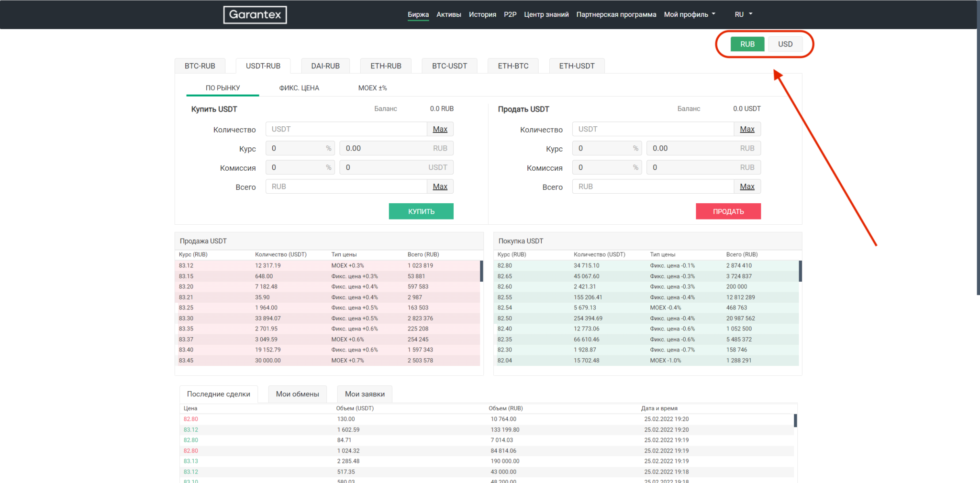Click sell Комиссия RUB amount field
980x483 pixels.
(703, 167)
